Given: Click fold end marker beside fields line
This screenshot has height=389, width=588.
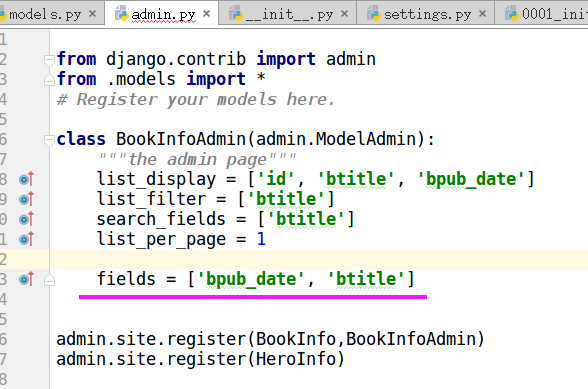Looking at the screenshot, I should click(49, 280).
